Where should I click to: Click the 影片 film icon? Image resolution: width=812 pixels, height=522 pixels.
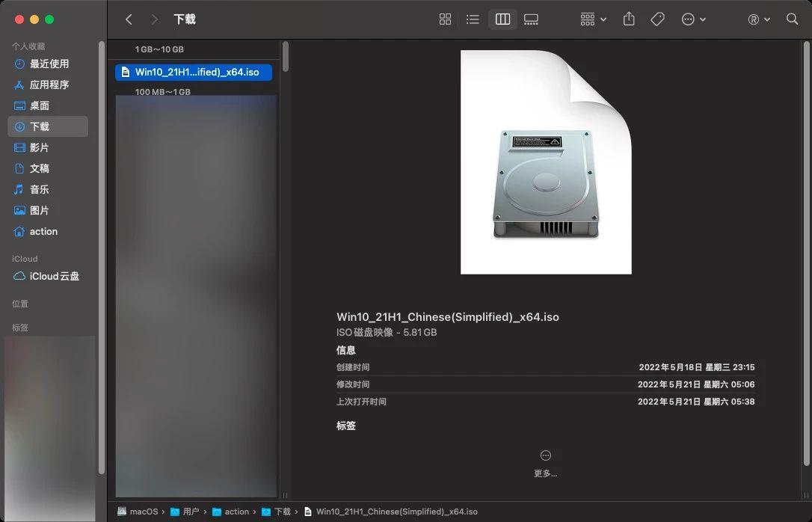pos(19,147)
